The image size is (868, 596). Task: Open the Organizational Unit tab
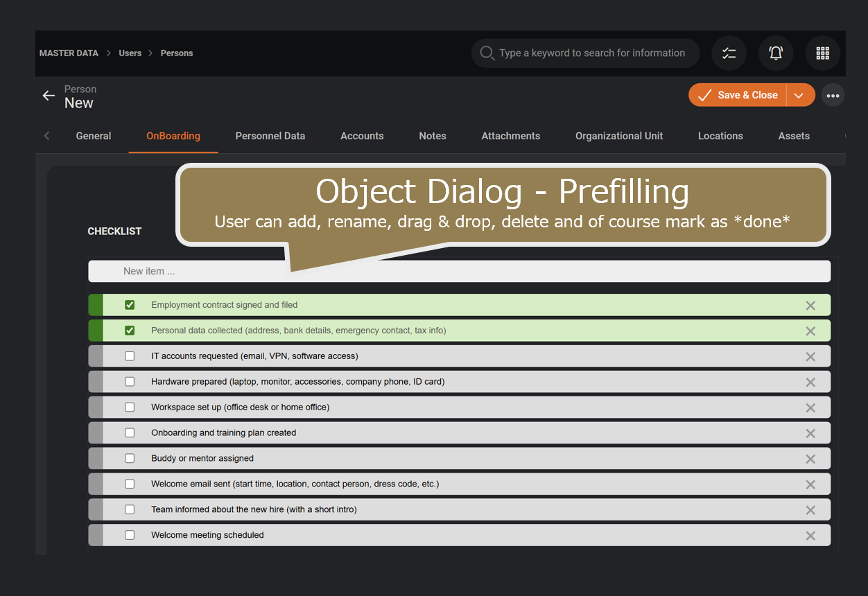click(x=619, y=136)
